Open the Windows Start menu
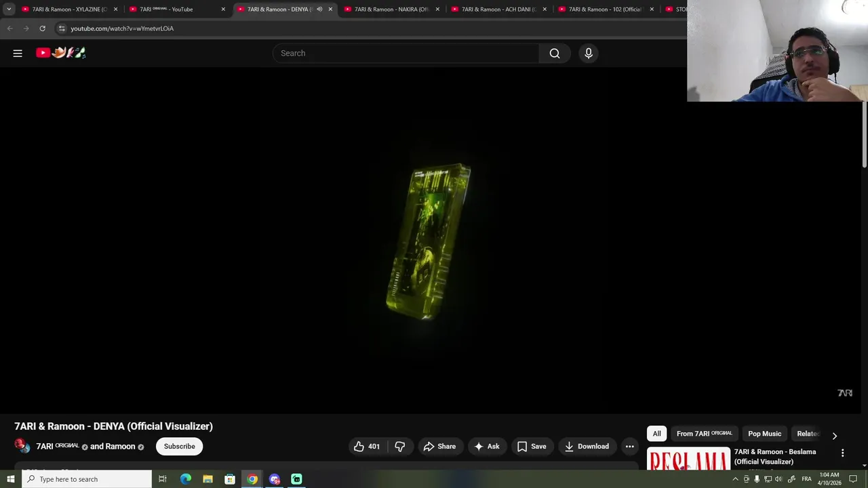The image size is (868, 488). point(10,479)
